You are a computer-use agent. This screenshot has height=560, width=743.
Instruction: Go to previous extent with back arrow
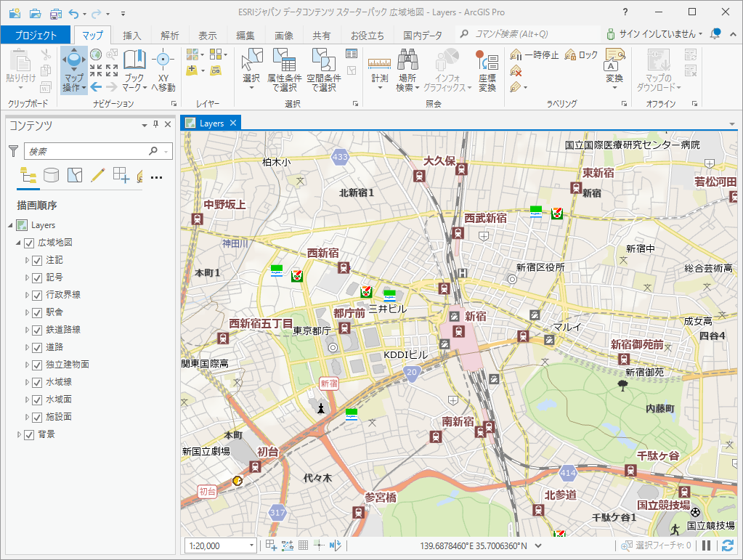click(96, 86)
